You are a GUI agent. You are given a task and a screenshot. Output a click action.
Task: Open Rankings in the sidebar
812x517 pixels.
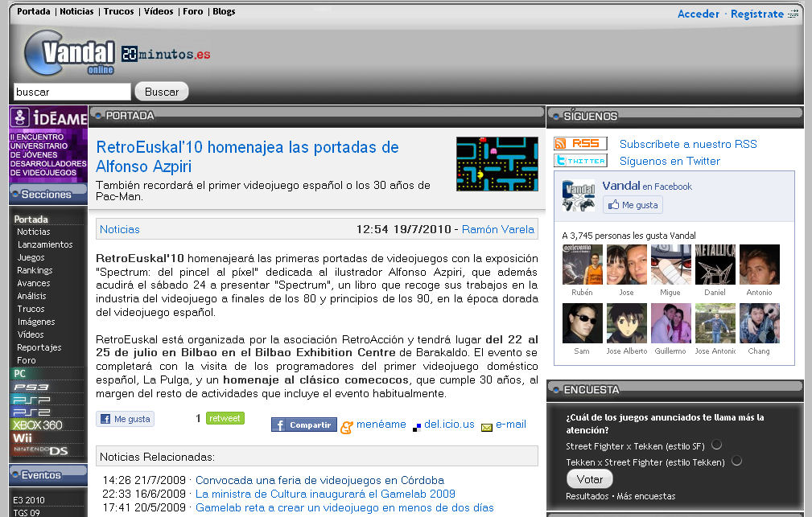click(35, 270)
